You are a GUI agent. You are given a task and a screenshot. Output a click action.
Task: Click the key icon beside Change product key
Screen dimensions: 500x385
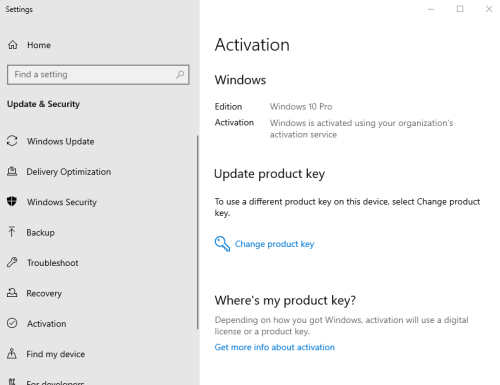click(x=222, y=244)
